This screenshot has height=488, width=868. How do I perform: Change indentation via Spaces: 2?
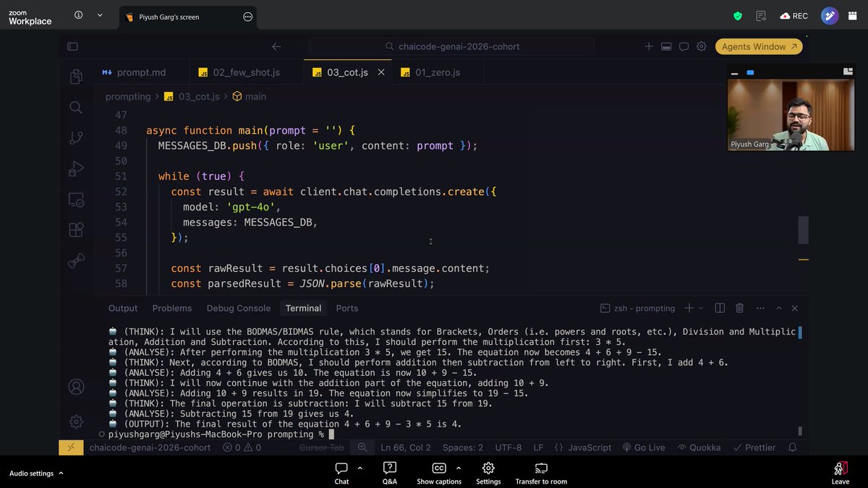(x=463, y=448)
